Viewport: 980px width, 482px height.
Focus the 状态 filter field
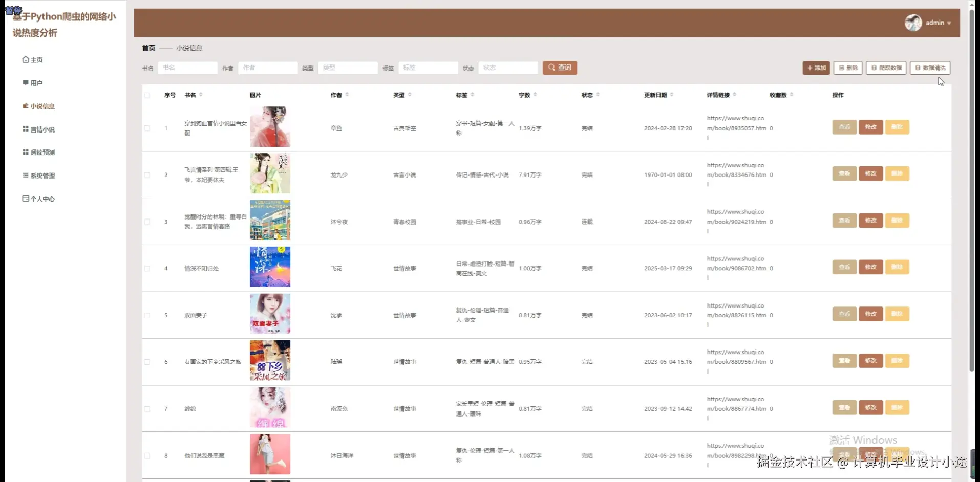tap(508, 68)
